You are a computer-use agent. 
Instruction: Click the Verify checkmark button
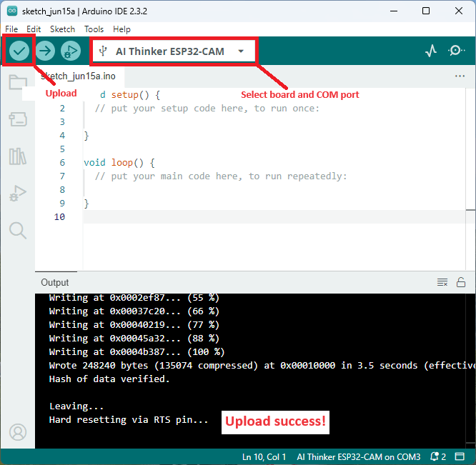(x=19, y=51)
